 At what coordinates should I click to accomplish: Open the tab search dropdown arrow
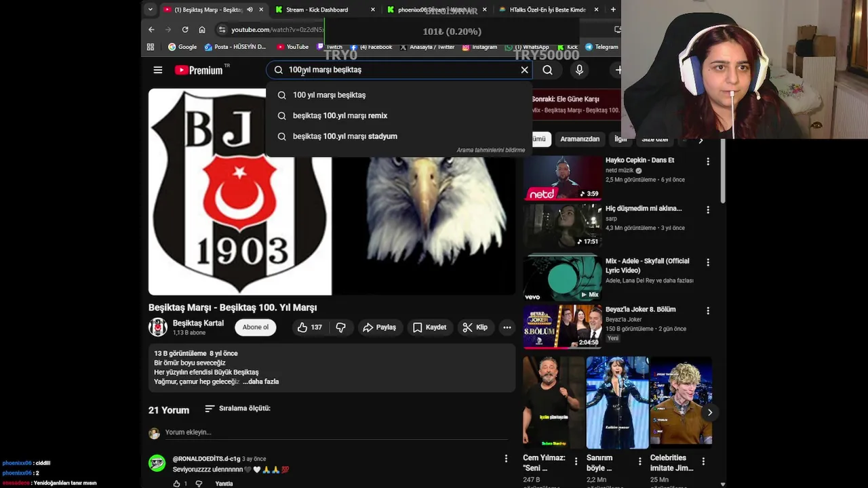click(150, 9)
